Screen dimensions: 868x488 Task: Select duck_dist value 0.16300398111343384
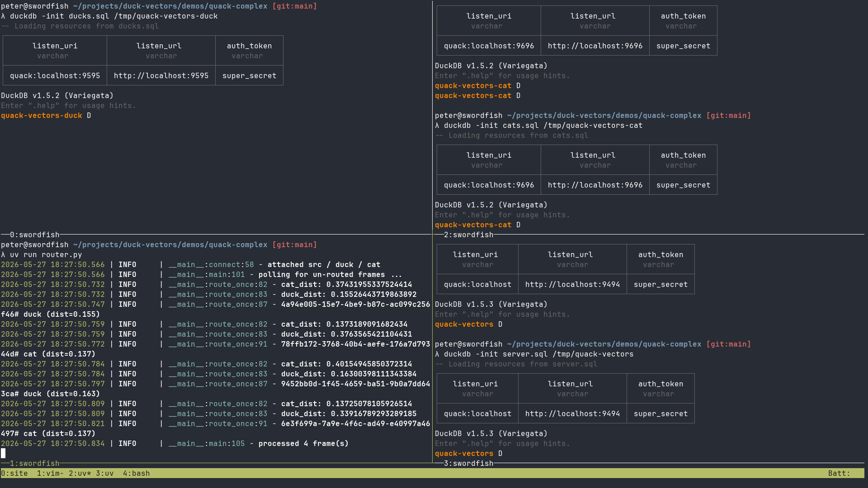[x=374, y=374]
